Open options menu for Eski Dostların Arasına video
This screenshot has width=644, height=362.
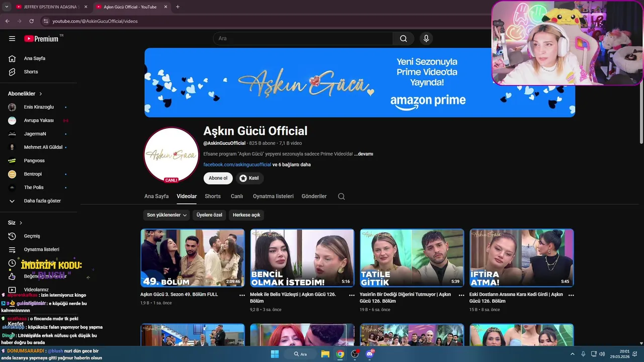point(571,295)
